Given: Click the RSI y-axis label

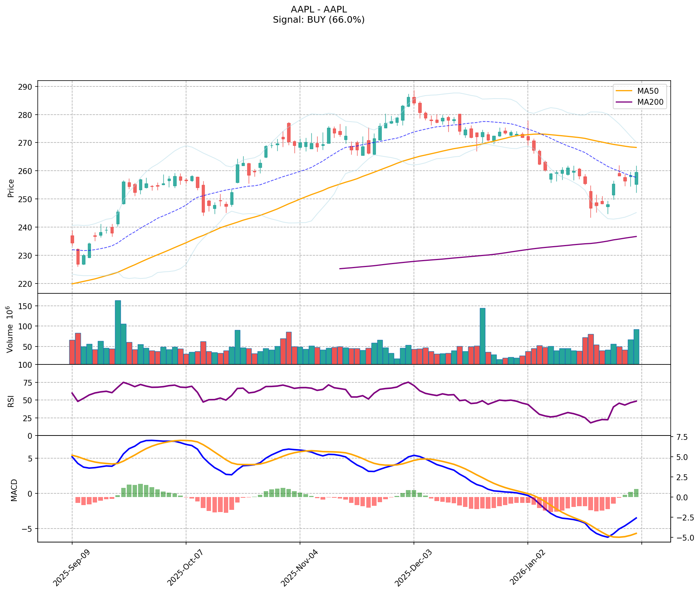Looking at the screenshot, I should [11, 401].
